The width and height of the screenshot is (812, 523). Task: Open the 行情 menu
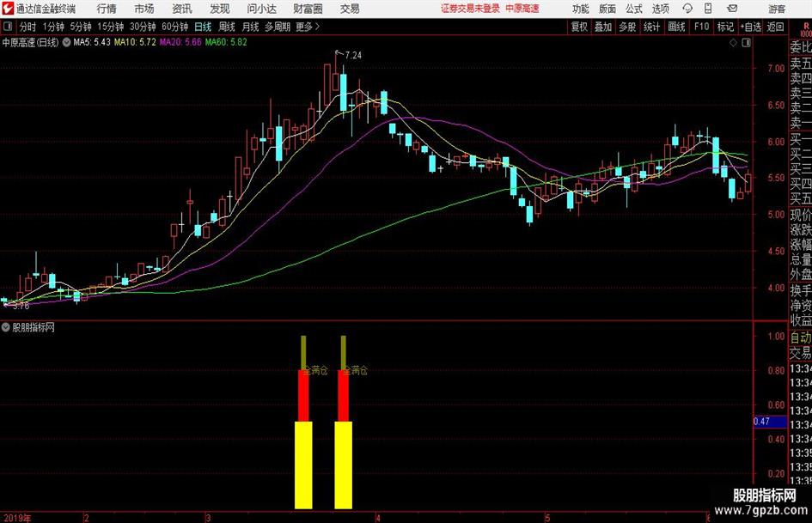click(107, 9)
